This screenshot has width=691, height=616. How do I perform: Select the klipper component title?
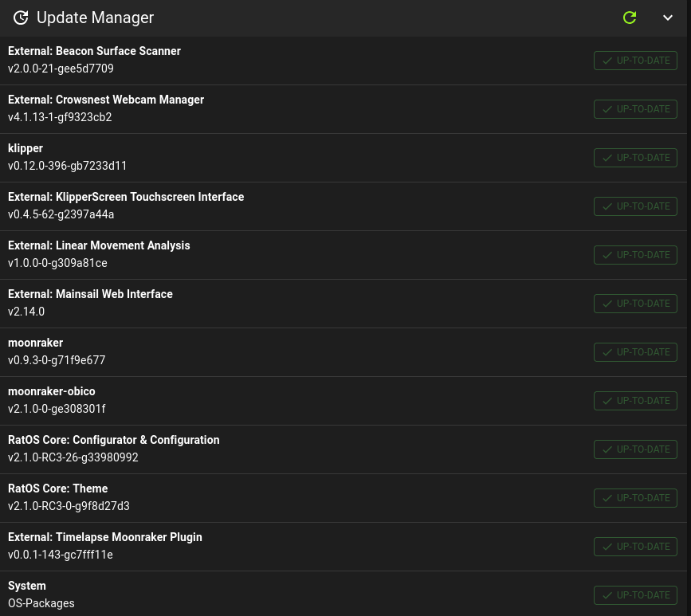[x=26, y=148]
